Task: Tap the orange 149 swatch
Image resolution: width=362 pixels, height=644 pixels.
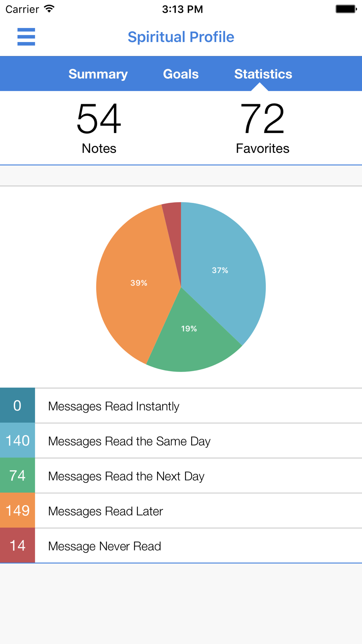Action: 17,510
